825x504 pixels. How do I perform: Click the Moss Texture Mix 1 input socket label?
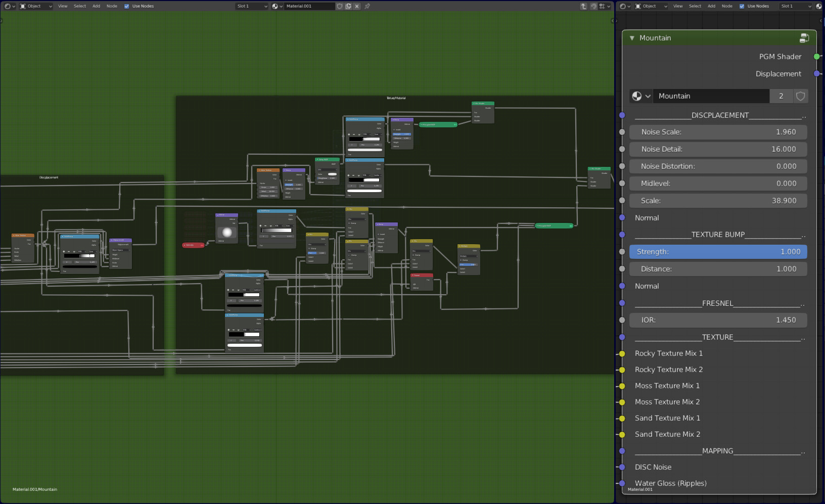(667, 386)
